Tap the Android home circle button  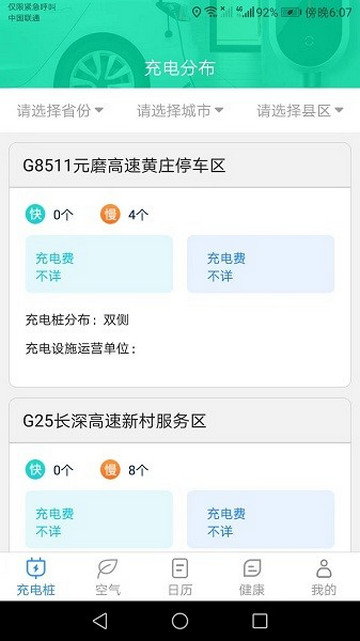(x=180, y=621)
